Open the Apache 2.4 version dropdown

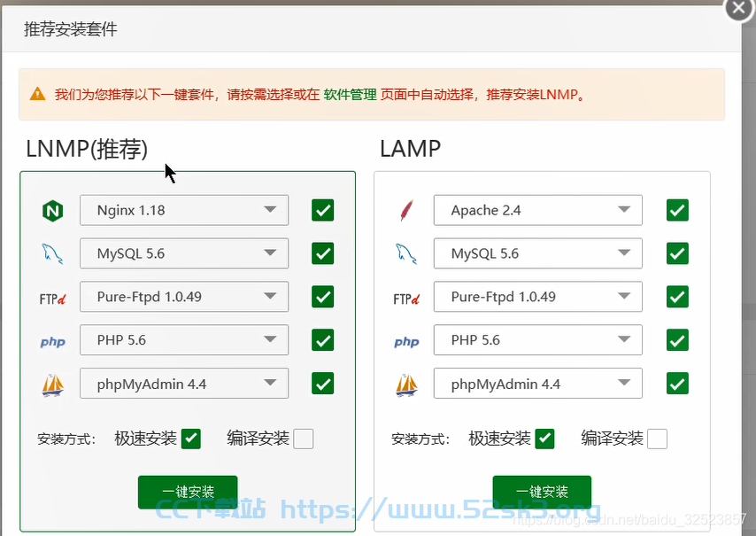(538, 210)
